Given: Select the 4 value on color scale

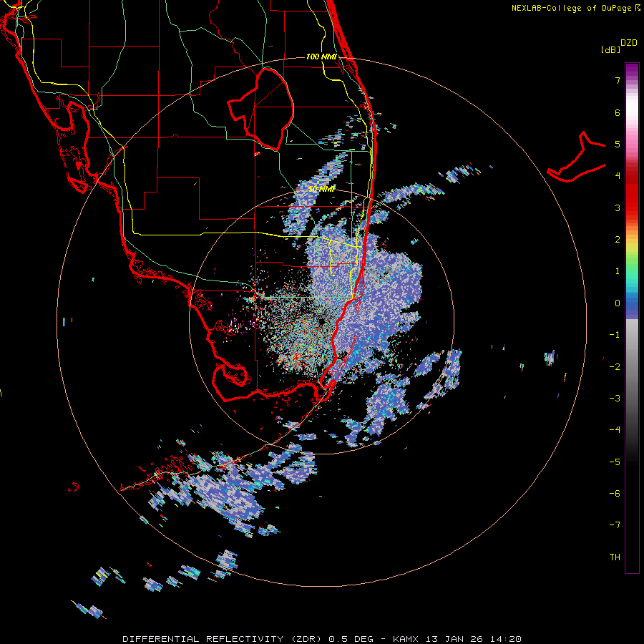Looking at the screenshot, I should click(618, 176).
